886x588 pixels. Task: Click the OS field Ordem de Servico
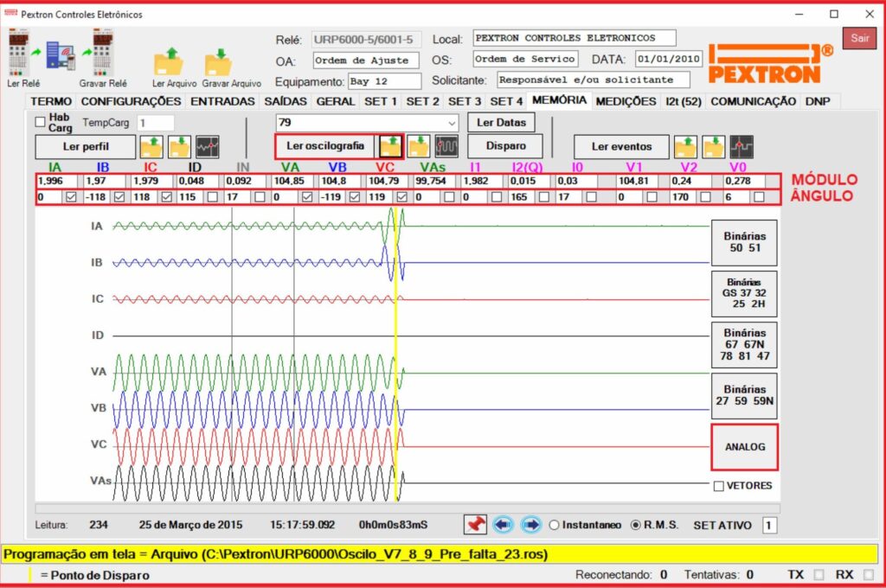click(525, 59)
